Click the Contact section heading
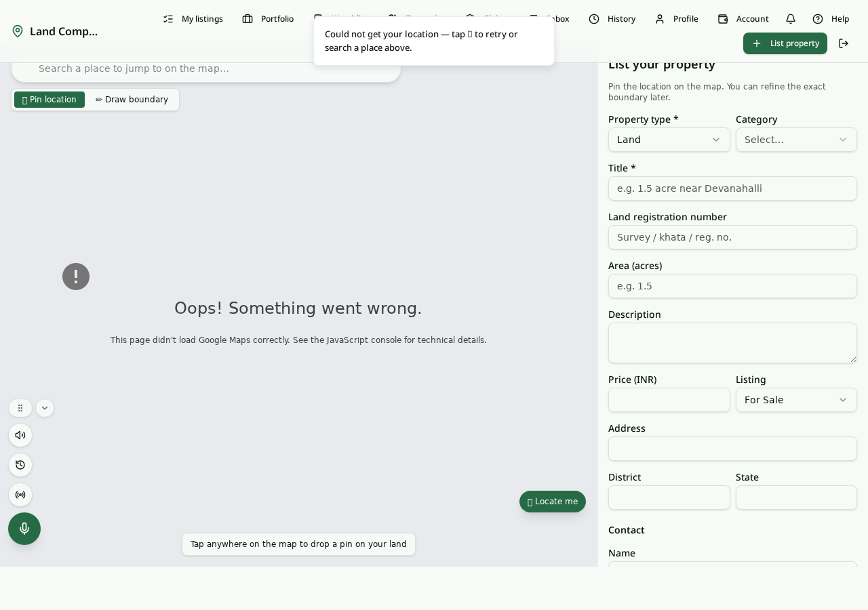Image resolution: width=868 pixels, height=610 pixels. coord(627,530)
